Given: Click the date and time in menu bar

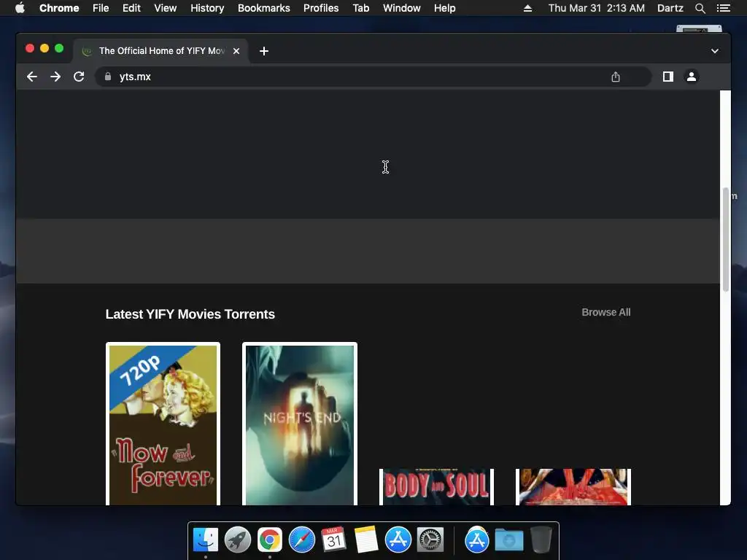Looking at the screenshot, I should click(x=597, y=8).
